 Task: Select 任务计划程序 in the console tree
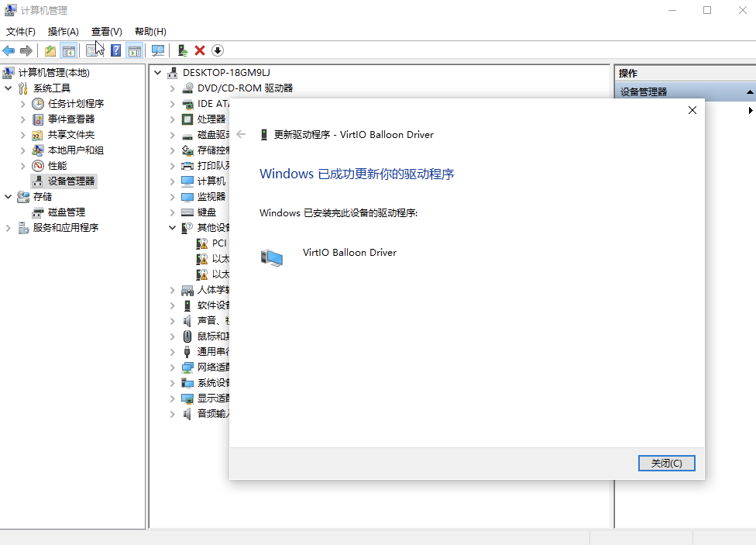(x=75, y=104)
